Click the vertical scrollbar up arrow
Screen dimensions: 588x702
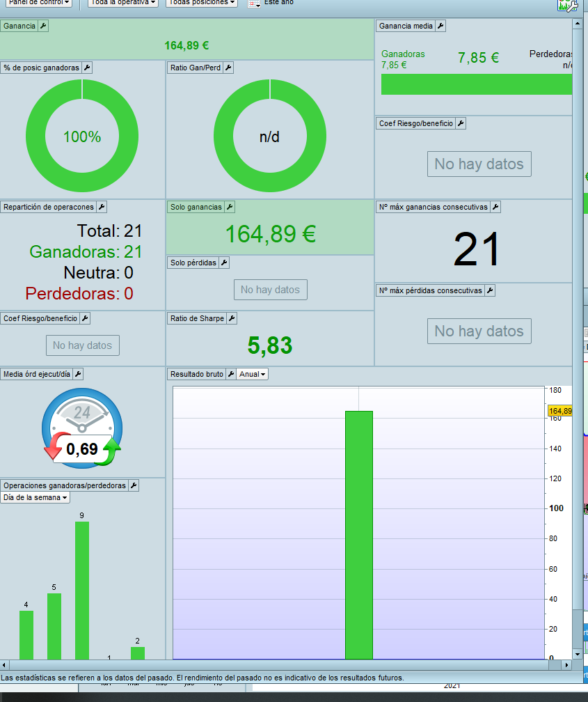(x=578, y=24)
